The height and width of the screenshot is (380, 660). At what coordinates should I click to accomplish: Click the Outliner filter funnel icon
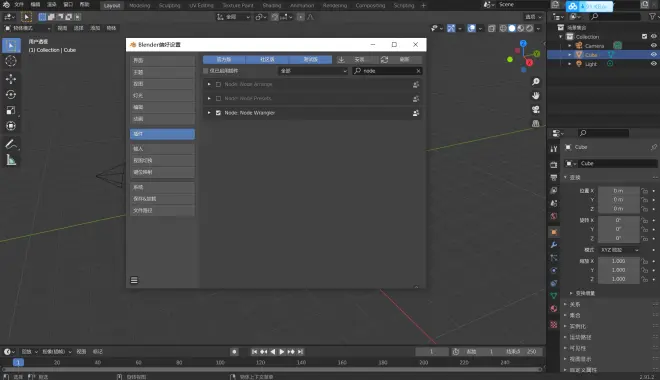coord(652,16)
